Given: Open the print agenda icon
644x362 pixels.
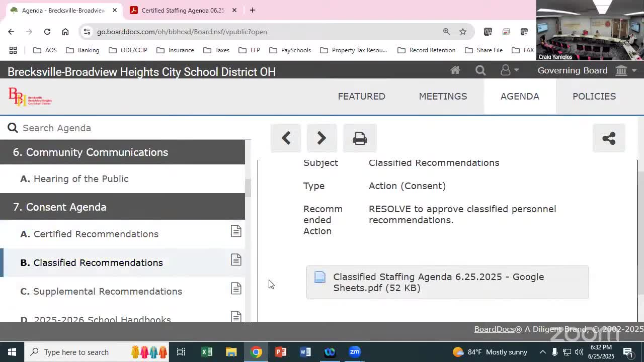Looking at the screenshot, I should (359, 138).
